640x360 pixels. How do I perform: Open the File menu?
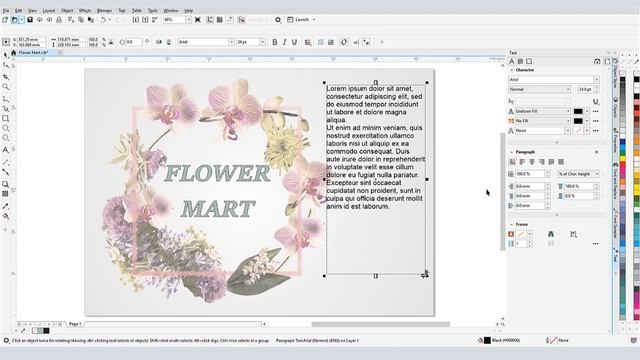click(6, 11)
